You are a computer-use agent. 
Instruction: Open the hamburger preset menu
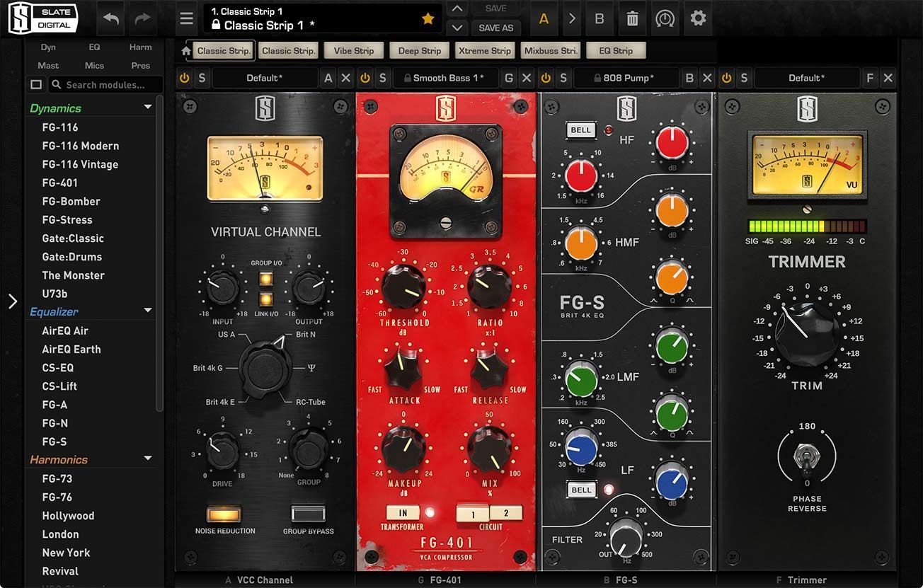[x=186, y=19]
